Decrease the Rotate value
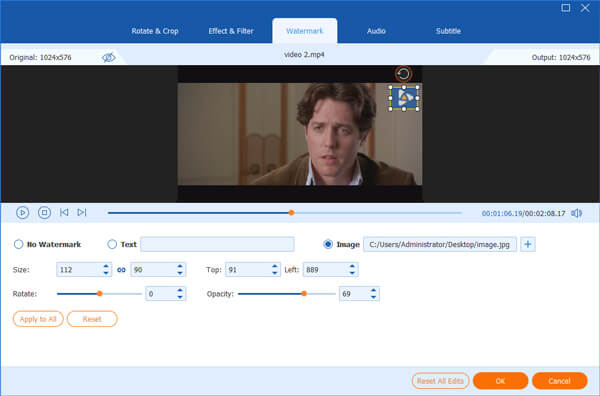The width and height of the screenshot is (600, 396). 180,297
